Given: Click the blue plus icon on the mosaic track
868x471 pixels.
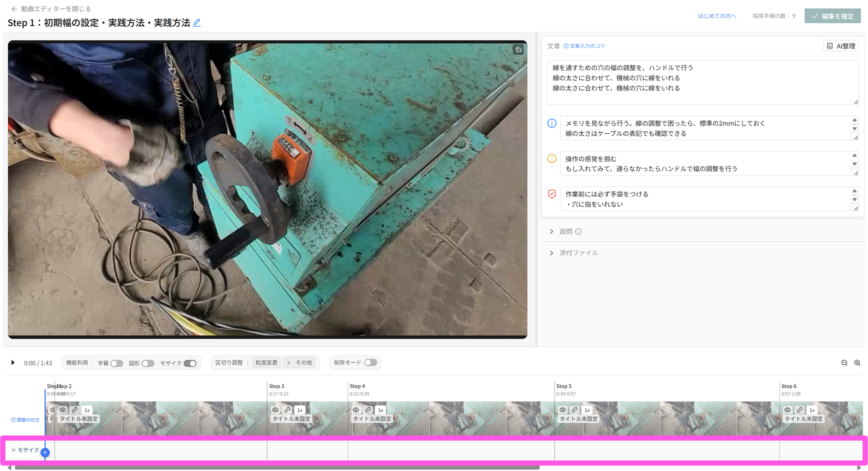Looking at the screenshot, I should [x=45, y=452].
